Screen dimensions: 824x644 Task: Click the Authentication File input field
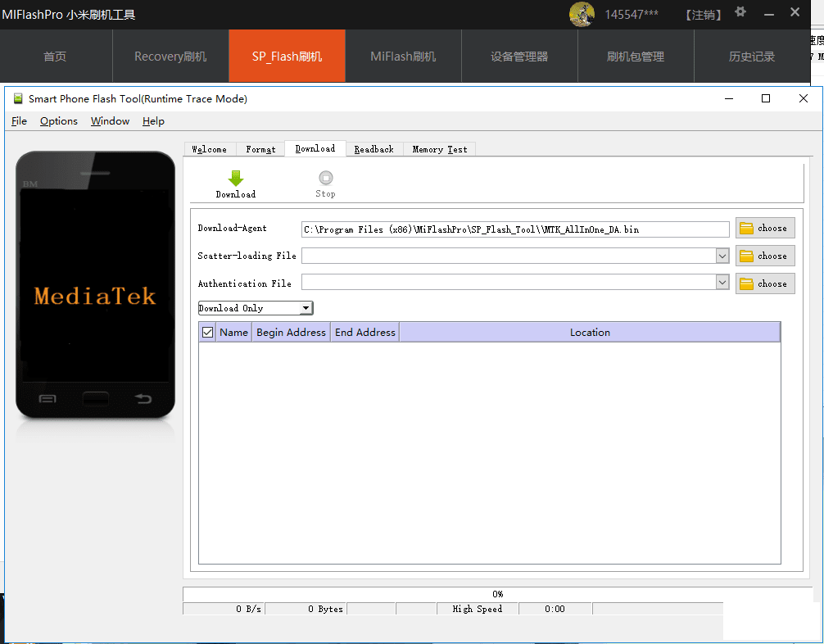[509, 283]
